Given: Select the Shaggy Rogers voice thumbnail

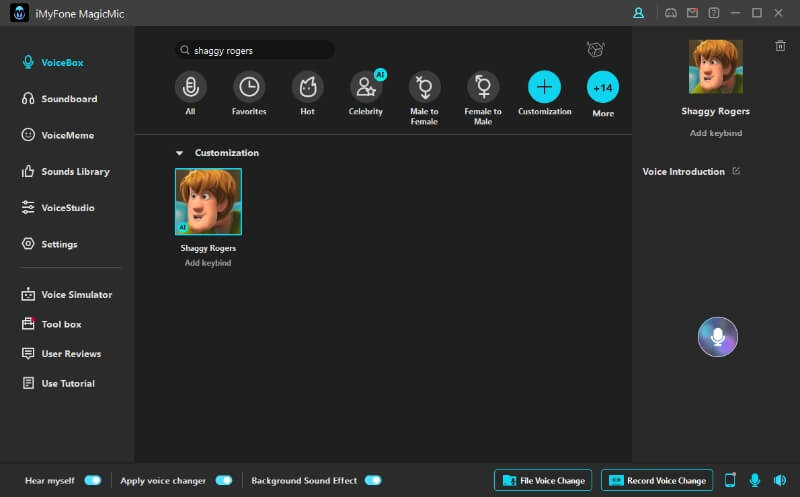Looking at the screenshot, I should pos(208,202).
